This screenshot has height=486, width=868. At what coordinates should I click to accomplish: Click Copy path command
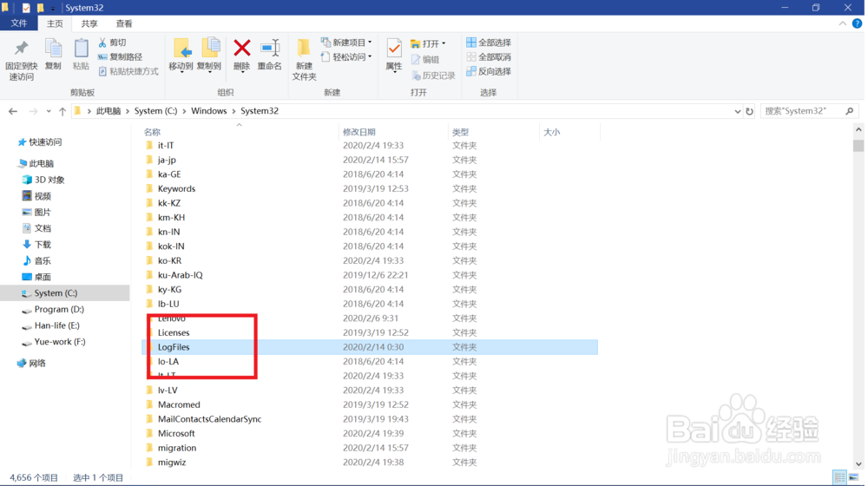[120, 57]
